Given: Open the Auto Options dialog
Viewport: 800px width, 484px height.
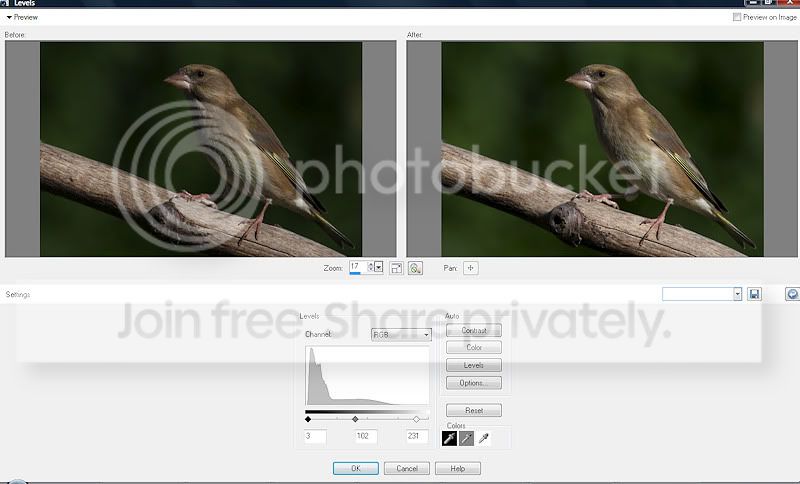Looking at the screenshot, I should point(473,383).
